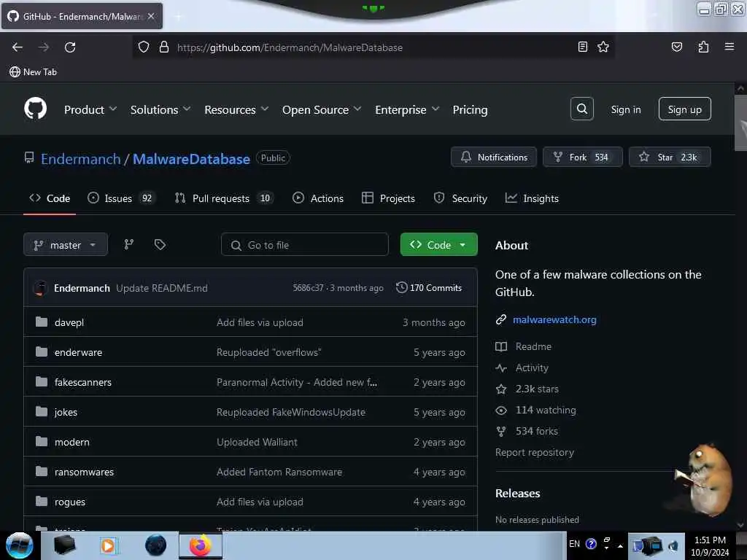Open the Pricing link
Screen dimensions: 747x560
[470, 110]
